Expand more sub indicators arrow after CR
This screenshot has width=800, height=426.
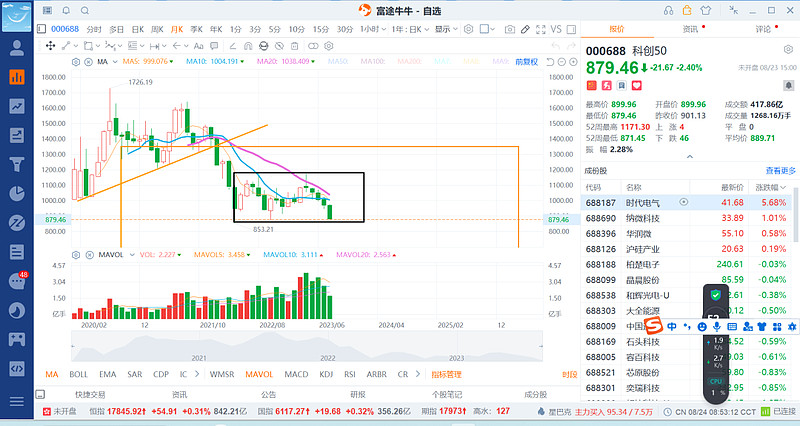pos(418,374)
